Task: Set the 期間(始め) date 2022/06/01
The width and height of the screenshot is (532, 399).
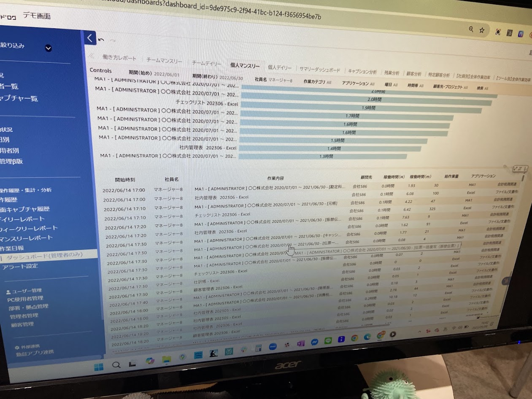Action: pos(154,73)
